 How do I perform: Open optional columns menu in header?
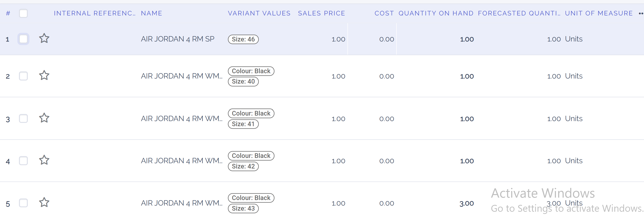point(641,13)
